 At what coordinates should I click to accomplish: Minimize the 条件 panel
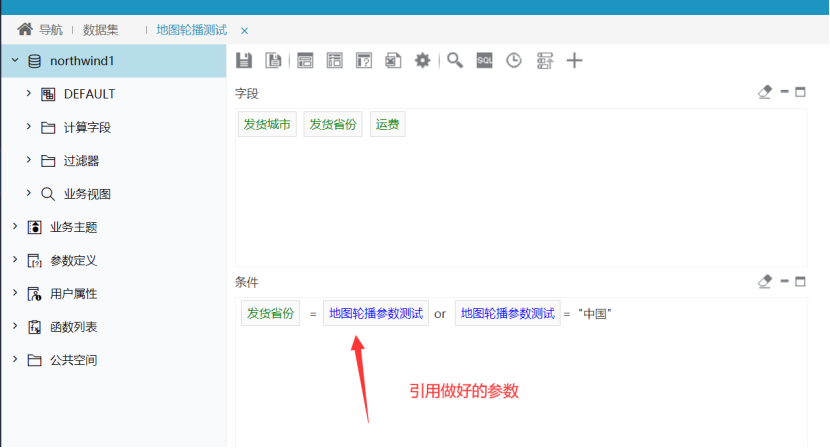[784, 281]
